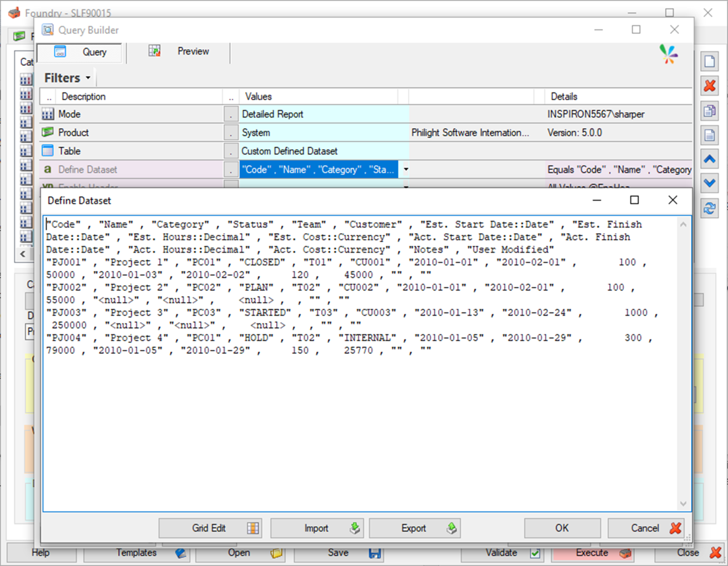
Task: Click the Export button
Action: tap(415, 528)
